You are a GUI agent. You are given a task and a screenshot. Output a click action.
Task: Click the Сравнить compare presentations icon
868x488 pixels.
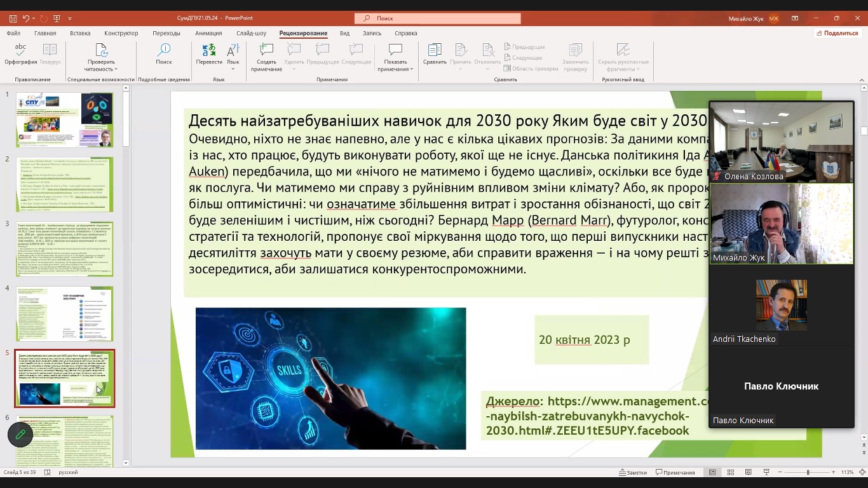tap(435, 53)
